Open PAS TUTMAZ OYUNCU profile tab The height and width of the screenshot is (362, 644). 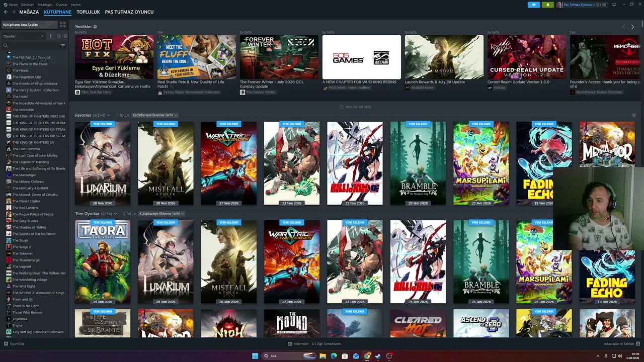click(x=129, y=12)
